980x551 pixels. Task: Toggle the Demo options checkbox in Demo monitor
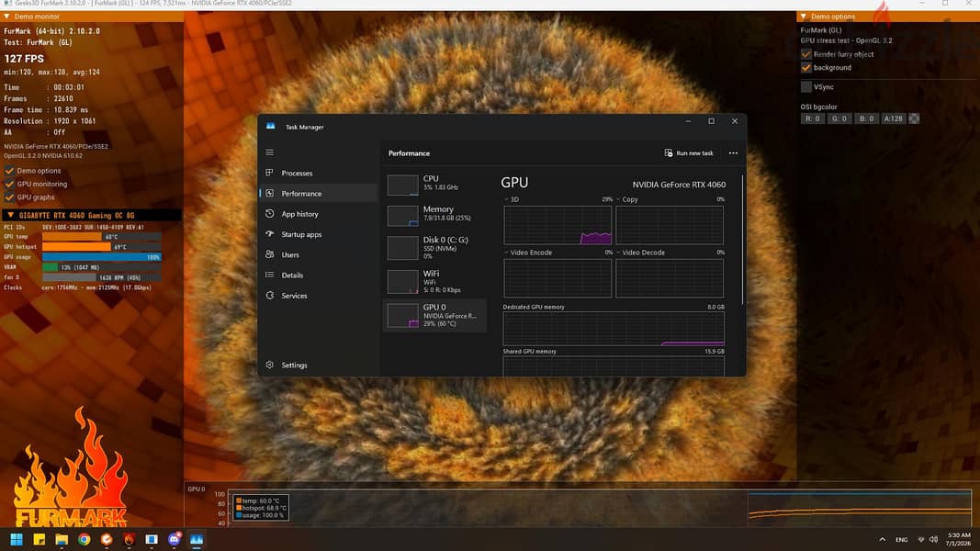pos(9,171)
